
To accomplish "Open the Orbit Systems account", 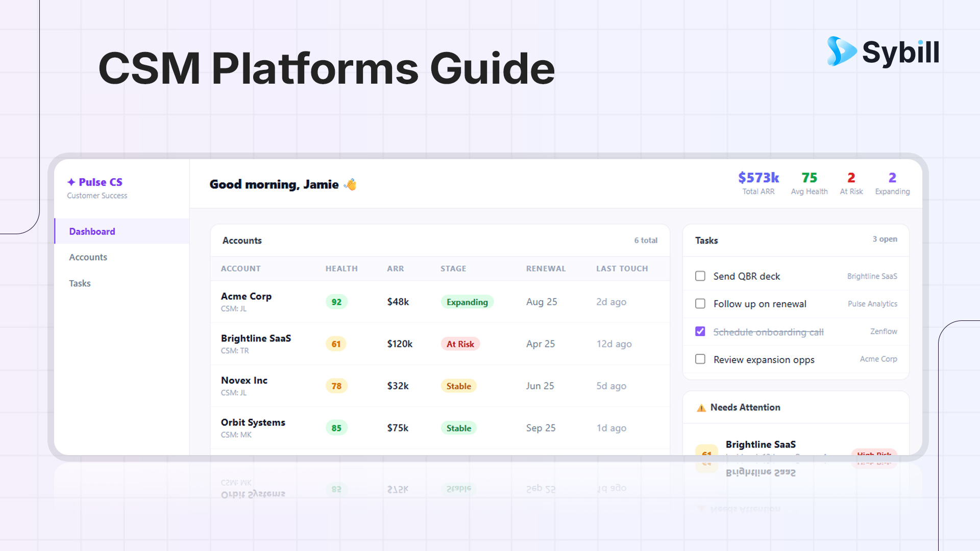I will point(253,422).
